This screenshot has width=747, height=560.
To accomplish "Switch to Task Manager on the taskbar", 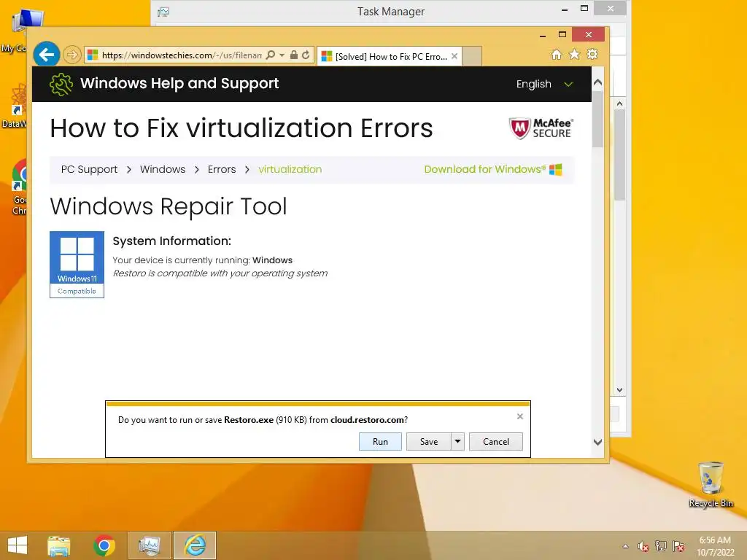I will click(x=150, y=545).
